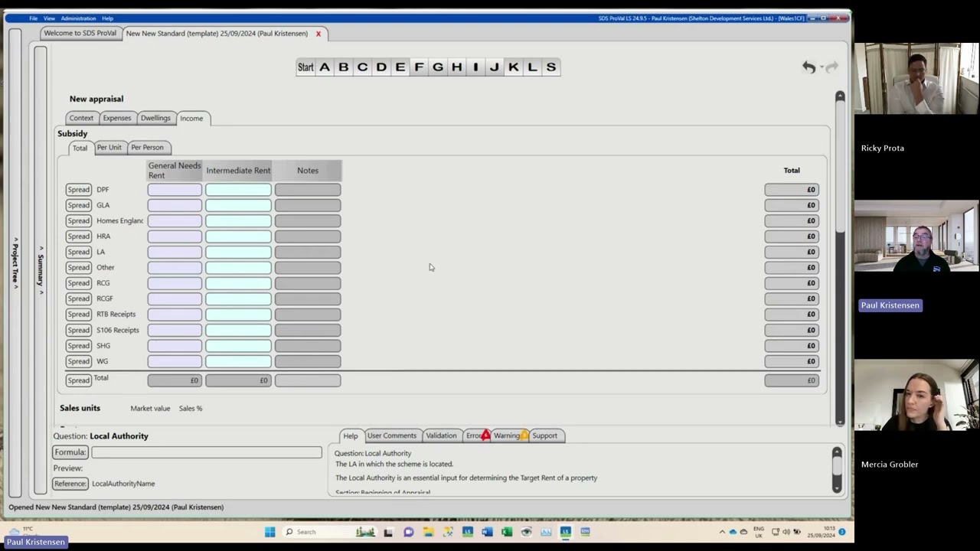
Task: Jump to section F
Action: point(419,67)
